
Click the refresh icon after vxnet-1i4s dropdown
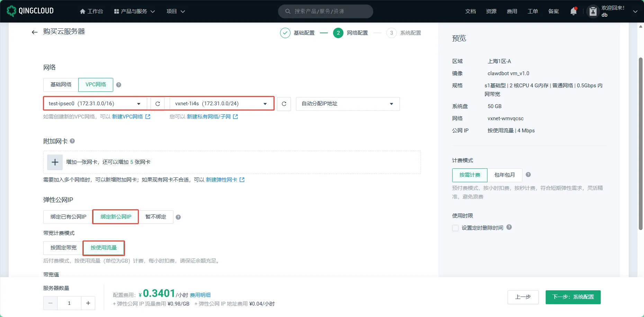[284, 104]
